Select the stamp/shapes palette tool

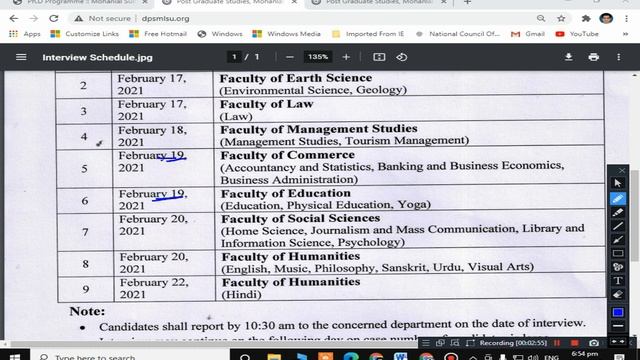[618, 267]
